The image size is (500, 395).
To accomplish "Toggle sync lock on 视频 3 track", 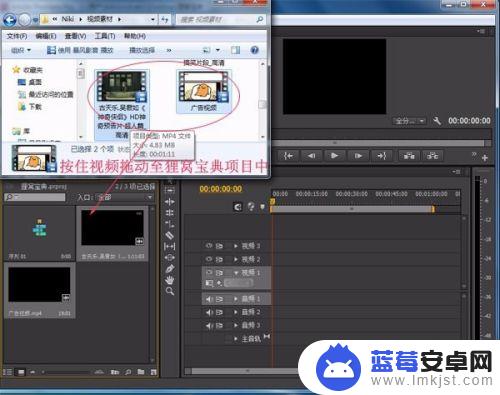I will pos(219,246).
